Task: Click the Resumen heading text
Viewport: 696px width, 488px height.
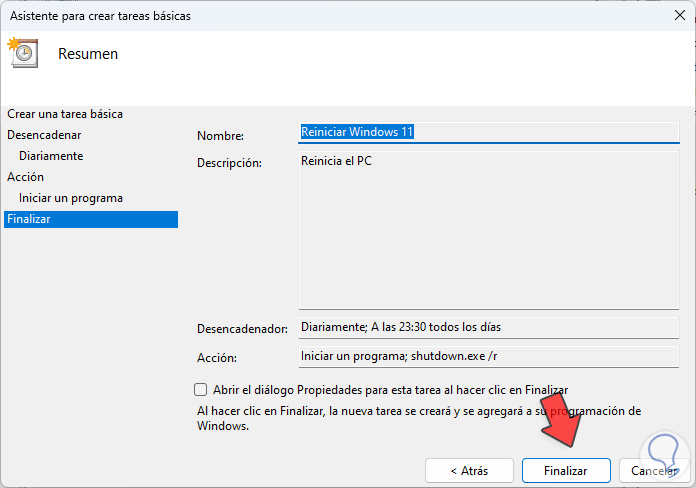Action: (88, 54)
